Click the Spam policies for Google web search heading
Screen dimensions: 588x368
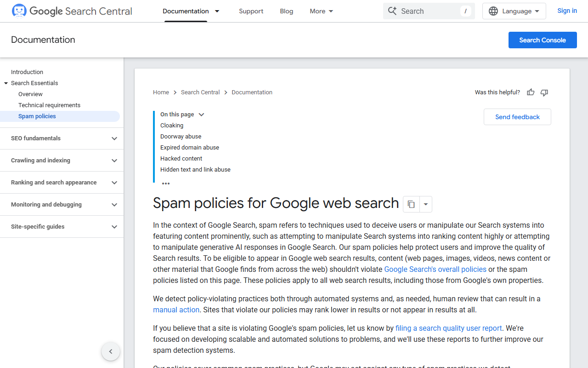click(276, 203)
